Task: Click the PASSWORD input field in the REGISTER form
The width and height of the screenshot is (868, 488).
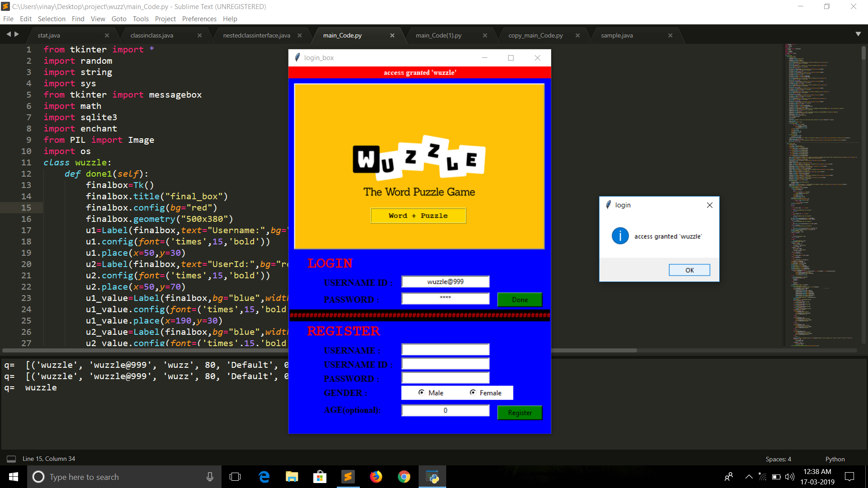Action: coord(445,378)
